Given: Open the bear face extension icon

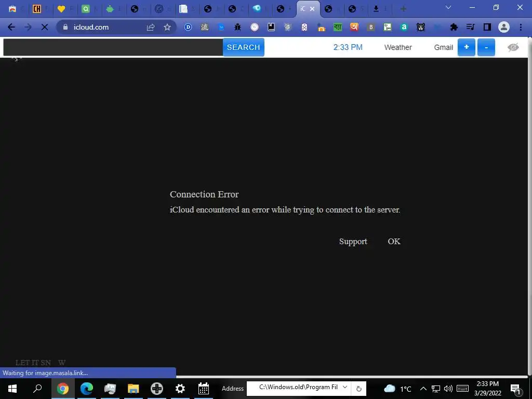Looking at the screenshot, I should (421, 27).
